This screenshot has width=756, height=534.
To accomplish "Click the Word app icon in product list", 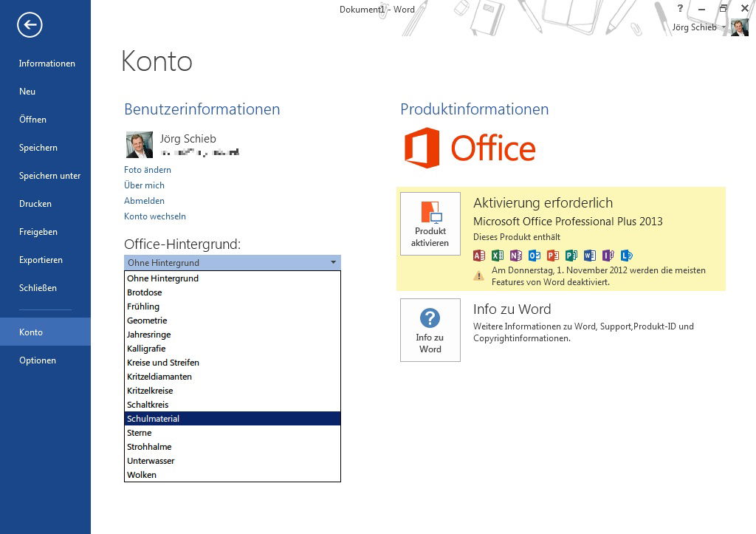I will coord(590,255).
